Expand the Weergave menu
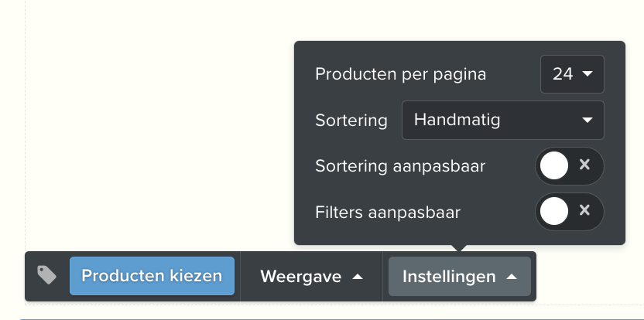The image size is (644, 320). pos(312,277)
